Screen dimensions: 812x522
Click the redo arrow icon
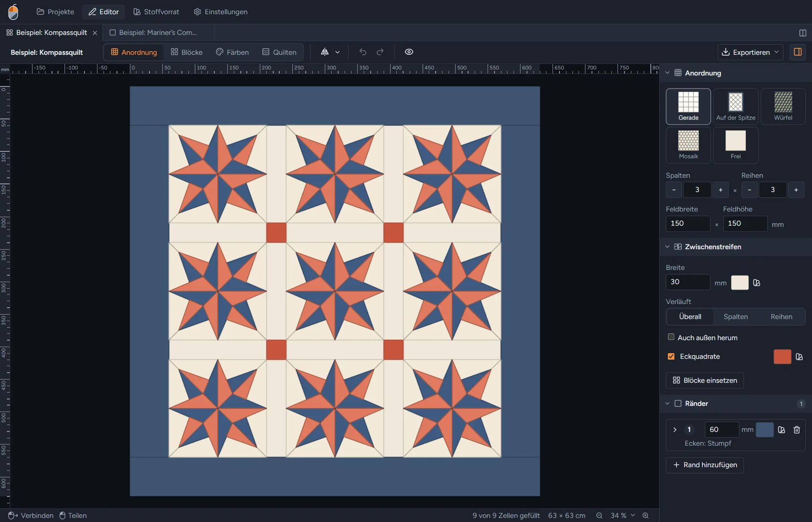[x=380, y=52]
